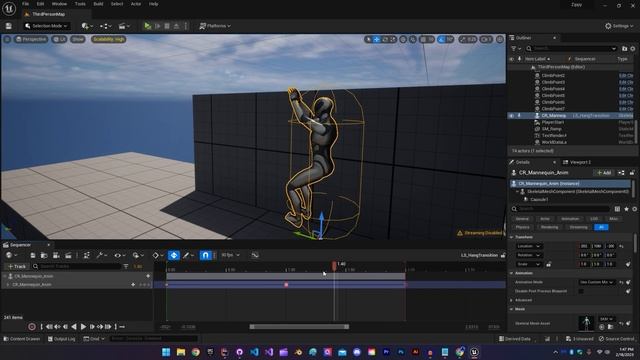Switch to the Viewport 2 tab
Screen dimensions: 640x360
pos(577,162)
